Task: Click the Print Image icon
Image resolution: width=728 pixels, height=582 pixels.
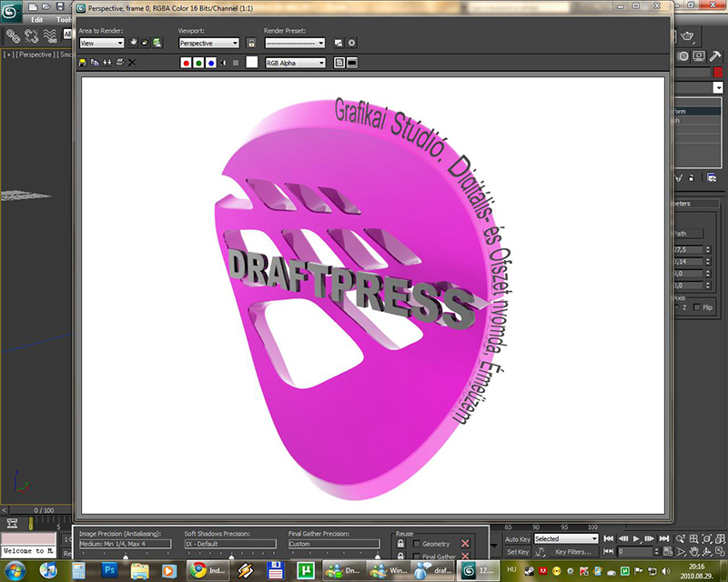Action: tap(119, 63)
